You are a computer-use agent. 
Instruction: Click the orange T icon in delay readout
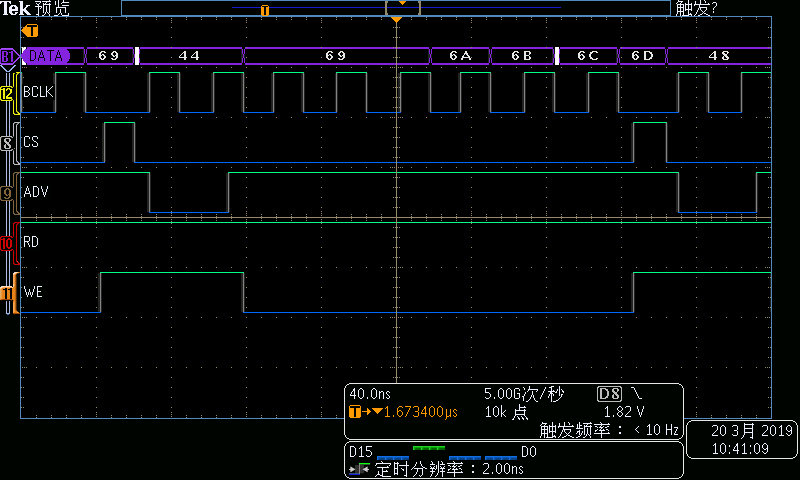355,412
